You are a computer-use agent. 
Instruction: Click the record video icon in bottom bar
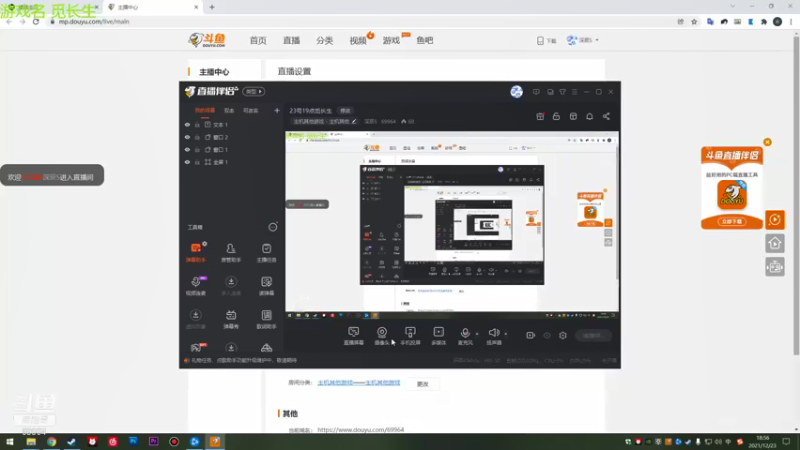coord(531,335)
